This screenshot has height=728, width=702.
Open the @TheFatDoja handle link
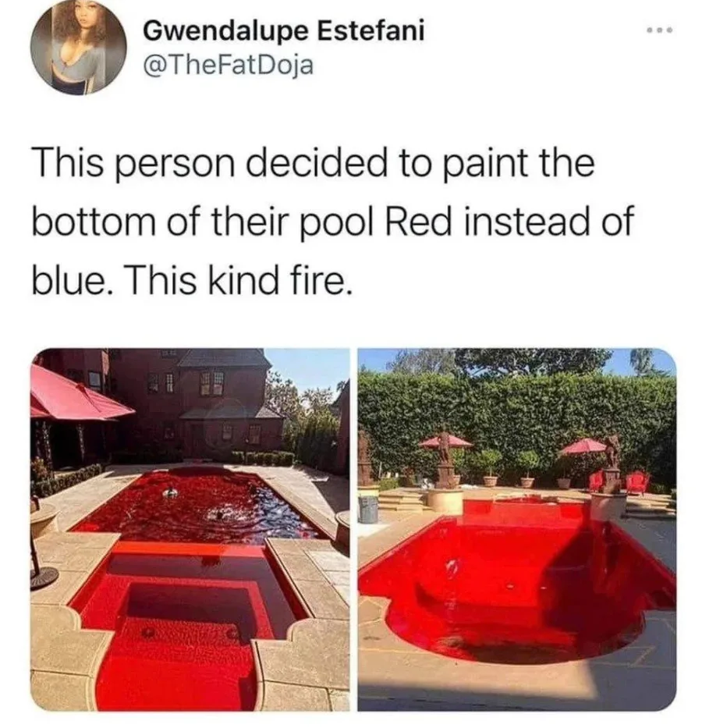point(229,65)
